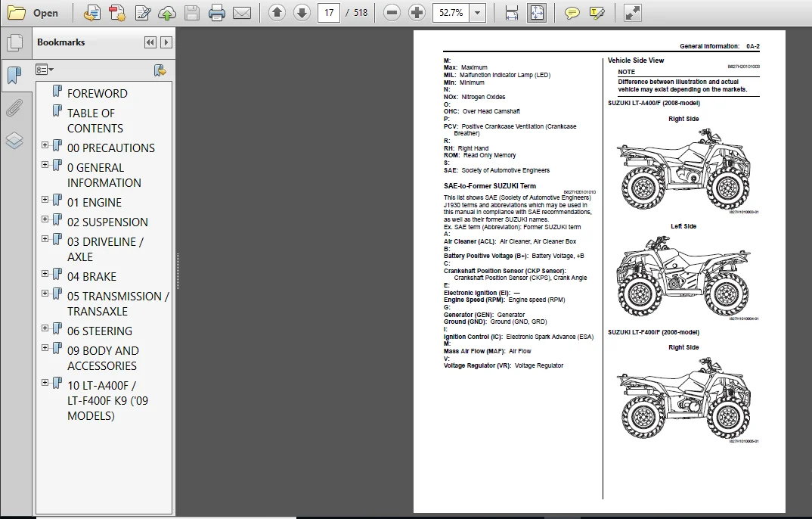The height and width of the screenshot is (519, 812).
Task: Open the Layers panel icon
Action: click(14, 141)
